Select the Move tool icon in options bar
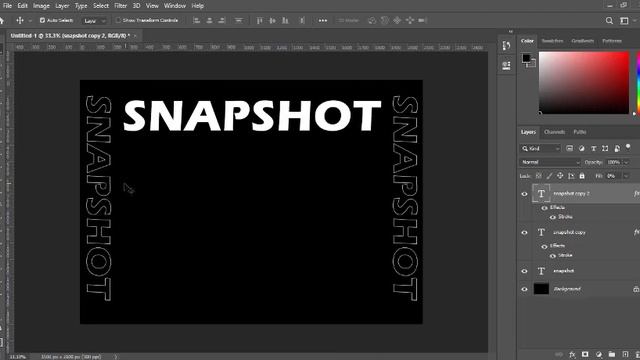Viewport: 640px width, 360px height. 20,20
